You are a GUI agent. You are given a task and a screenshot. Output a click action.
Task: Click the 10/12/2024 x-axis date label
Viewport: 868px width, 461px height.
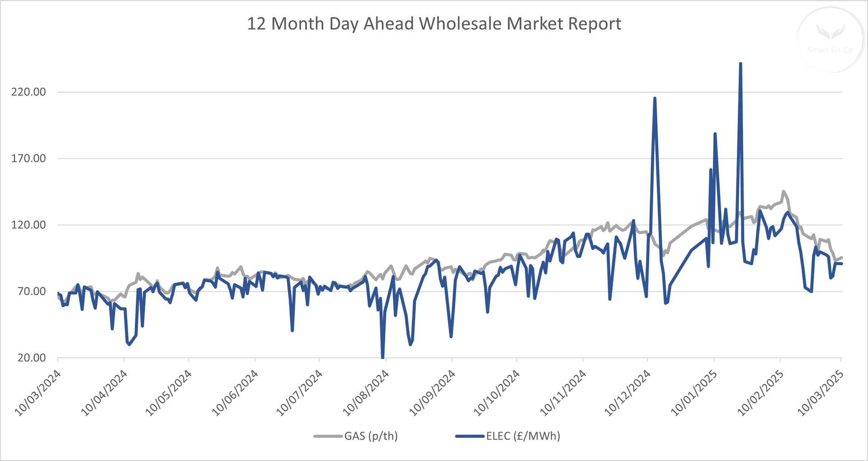click(x=627, y=392)
